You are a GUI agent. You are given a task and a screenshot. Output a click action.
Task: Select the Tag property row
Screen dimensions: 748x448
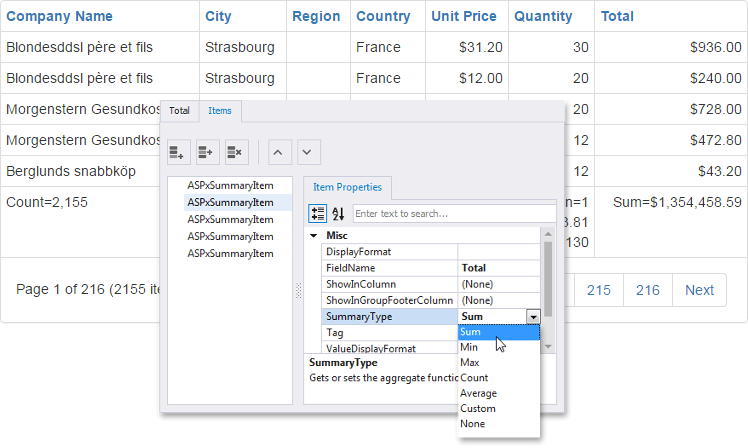click(389, 333)
